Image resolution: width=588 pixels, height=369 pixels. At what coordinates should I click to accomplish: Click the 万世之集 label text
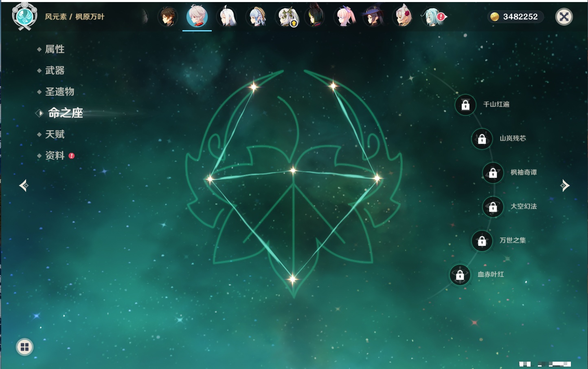513,240
